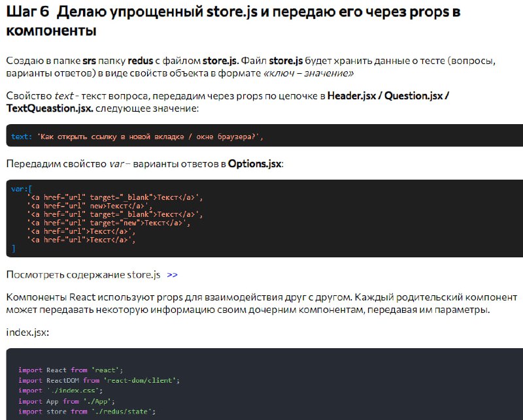This screenshot has height=420, width=523.
Task: Click the 'Посмотреть содержание store.js' text
Action: click(84, 275)
